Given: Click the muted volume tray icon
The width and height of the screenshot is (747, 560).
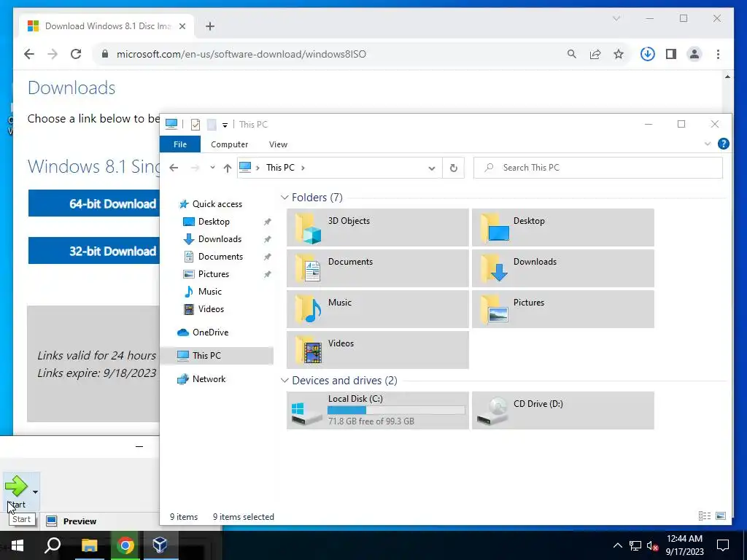Looking at the screenshot, I should tap(653, 545).
